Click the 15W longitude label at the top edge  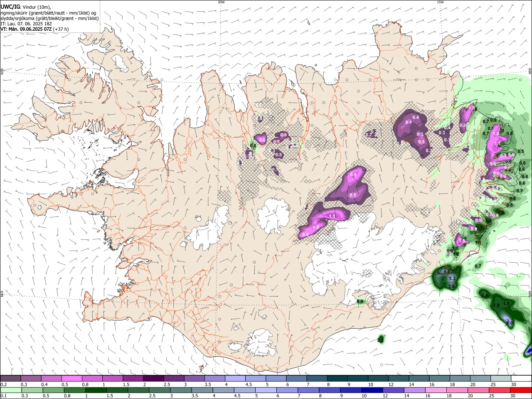[440, 2]
